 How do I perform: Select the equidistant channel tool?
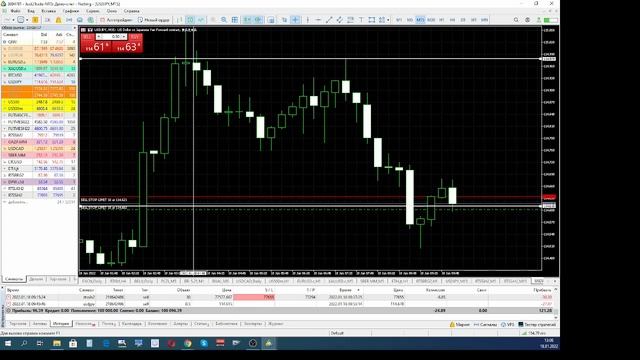[x=340, y=20]
